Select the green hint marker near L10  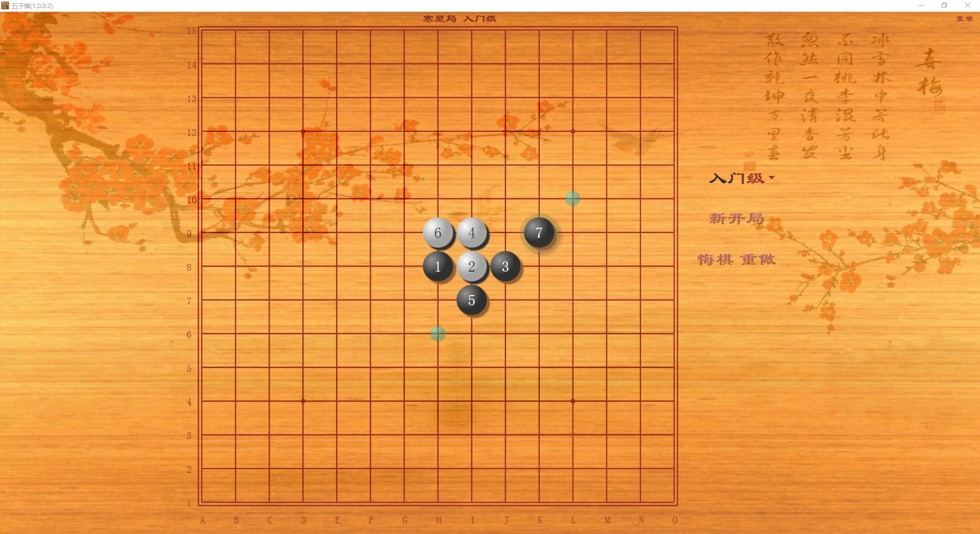[572, 199]
